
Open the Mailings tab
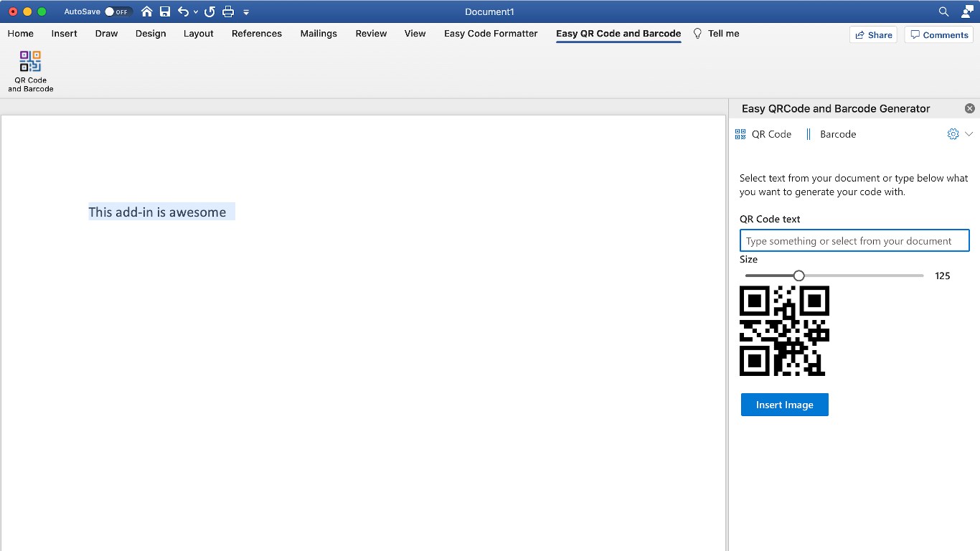point(319,34)
